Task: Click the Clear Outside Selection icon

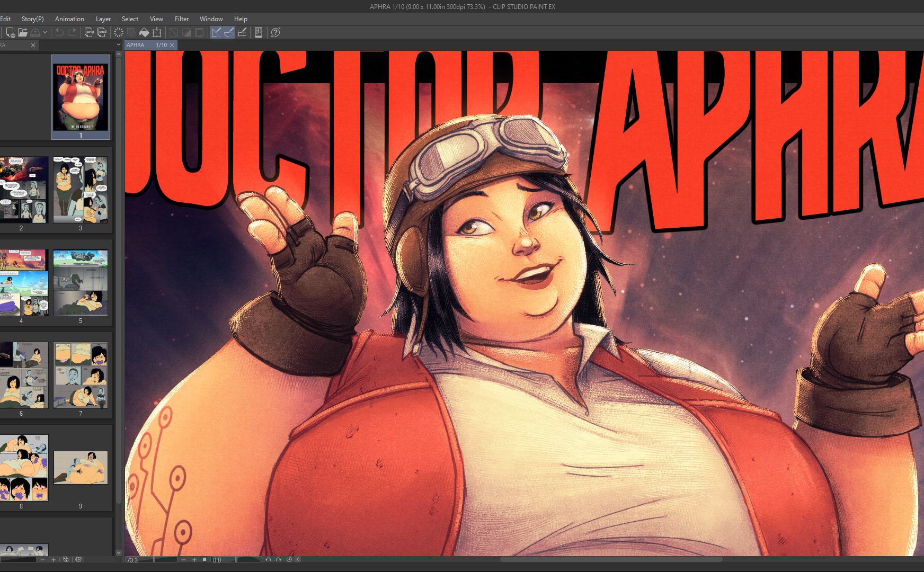Action: coord(131,32)
